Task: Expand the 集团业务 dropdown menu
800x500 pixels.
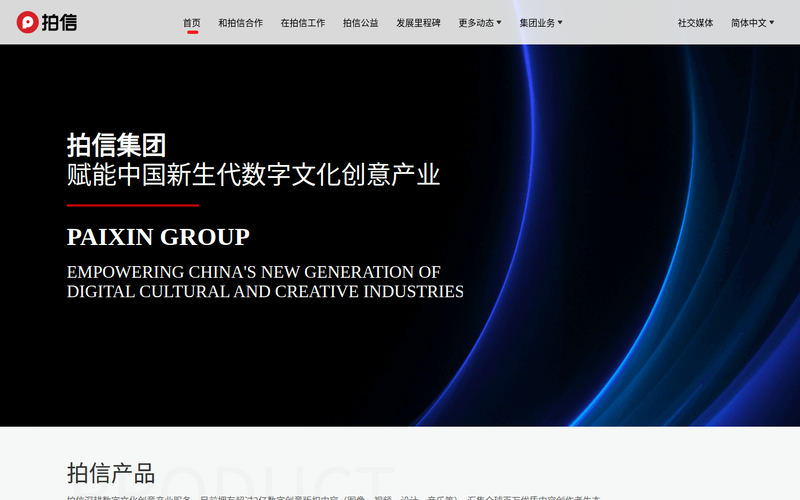Action: pos(541,23)
